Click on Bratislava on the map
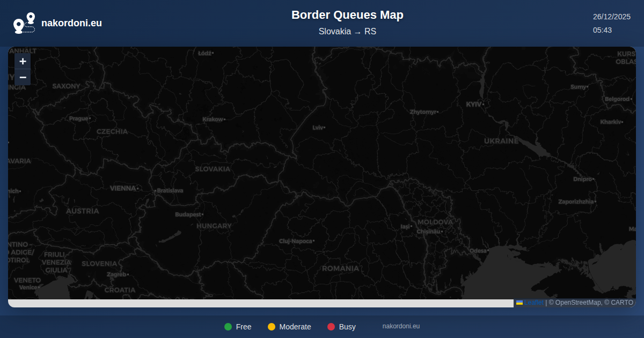The width and height of the screenshot is (644, 338). coord(169,190)
